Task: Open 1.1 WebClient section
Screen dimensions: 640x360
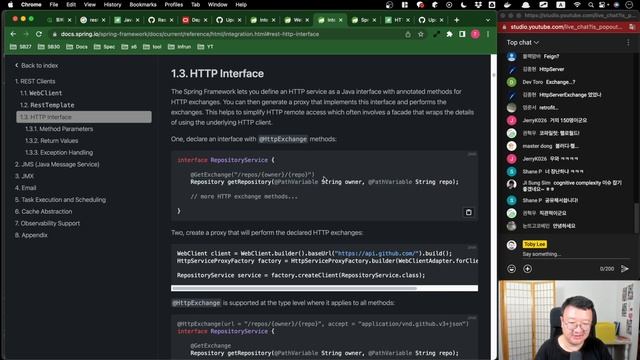Action: 41,93
